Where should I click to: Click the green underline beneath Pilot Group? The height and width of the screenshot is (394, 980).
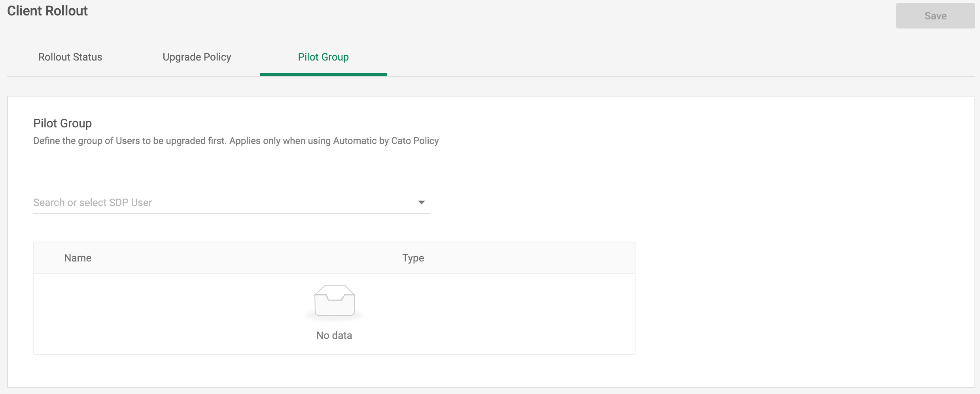click(x=323, y=73)
